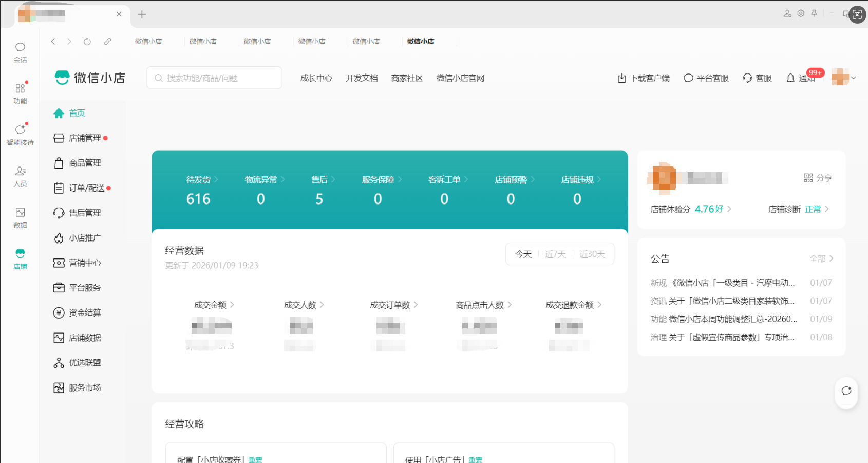The height and width of the screenshot is (463, 868).
Task: Open 平台客服 platform support chat
Action: 706,78
